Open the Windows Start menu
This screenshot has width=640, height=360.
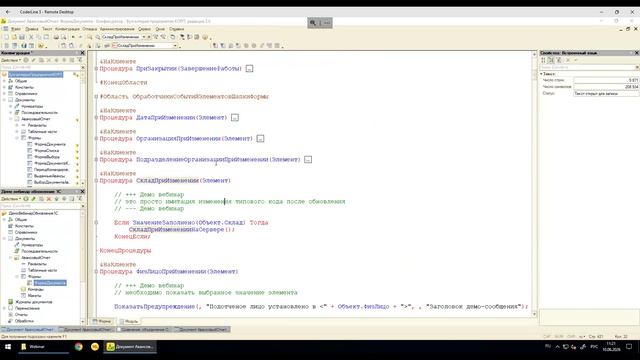coord(7,347)
